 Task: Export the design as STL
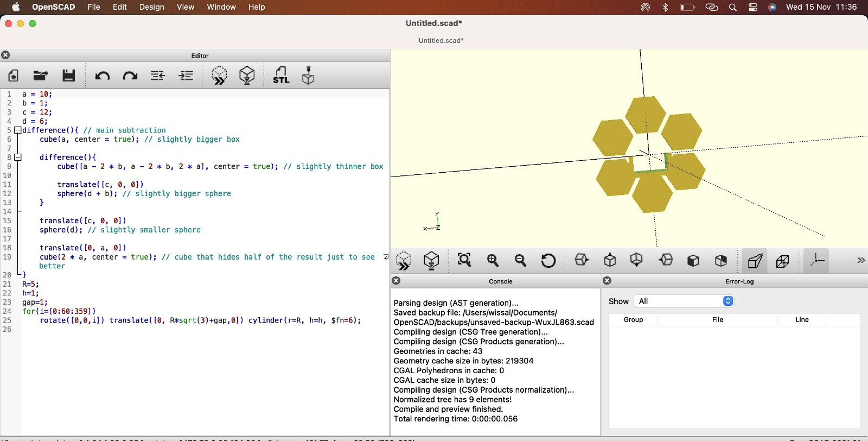(x=281, y=75)
